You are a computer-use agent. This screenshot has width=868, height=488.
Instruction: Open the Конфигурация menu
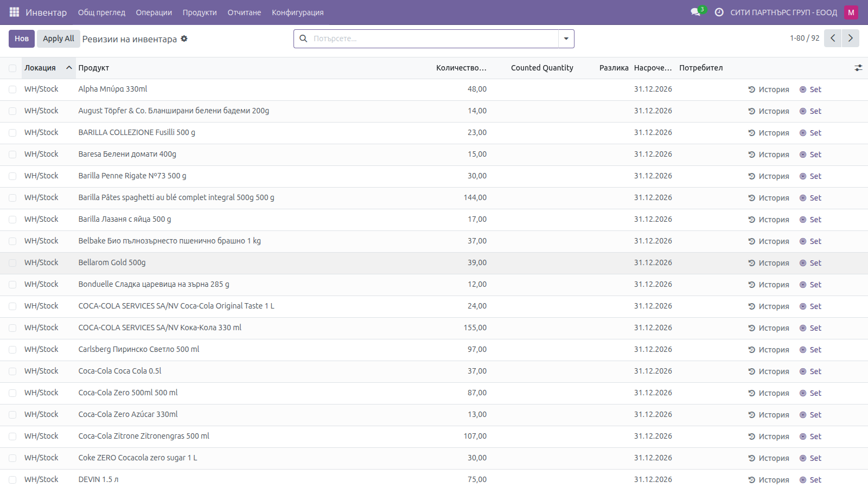click(298, 12)
